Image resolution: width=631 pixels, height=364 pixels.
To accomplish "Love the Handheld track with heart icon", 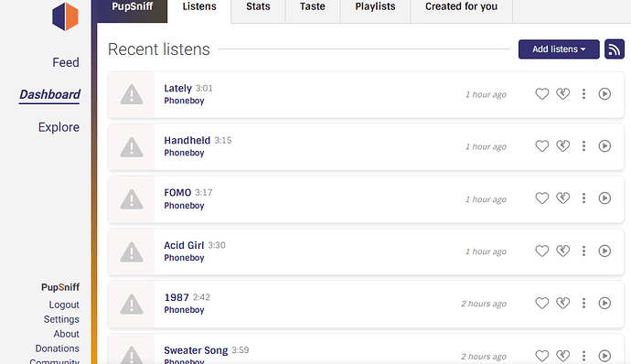I will point(541,146).
